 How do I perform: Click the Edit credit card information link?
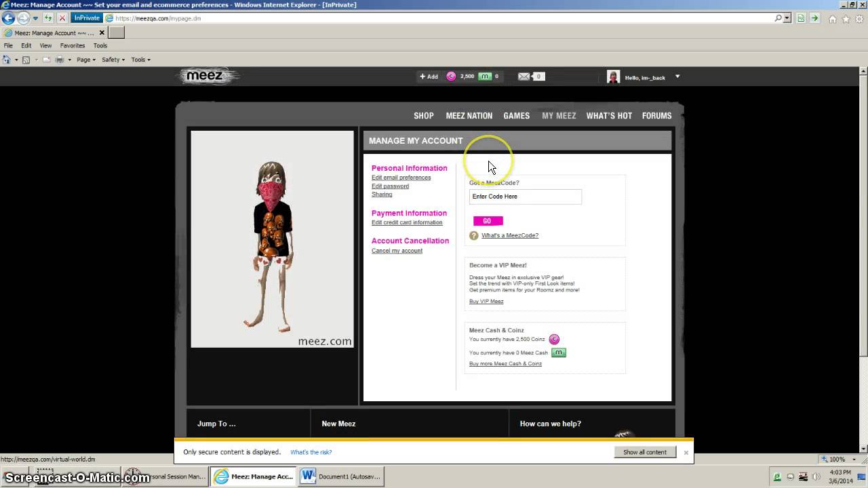click(407, 222)
